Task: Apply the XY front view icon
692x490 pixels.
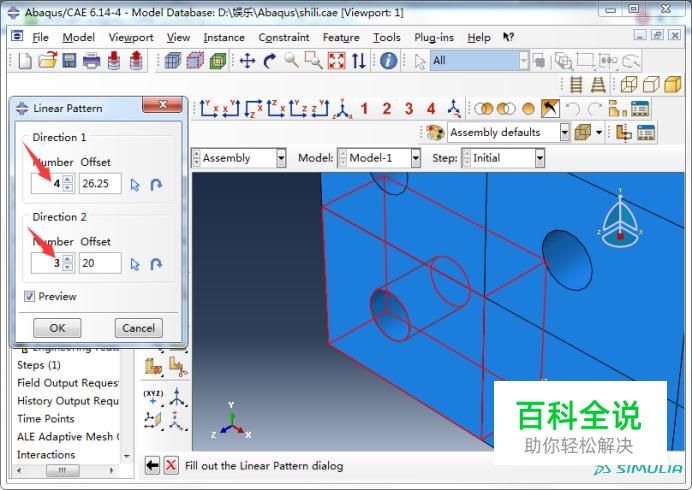Action: click(209, 109)
